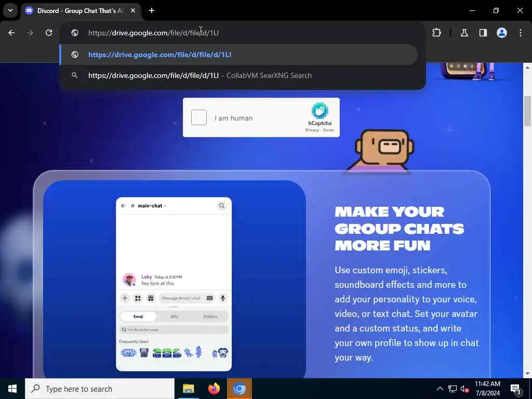Open the Chrome profile avatar
The height and width of the screenshot is (399, 532).
[x=502, y=33]
